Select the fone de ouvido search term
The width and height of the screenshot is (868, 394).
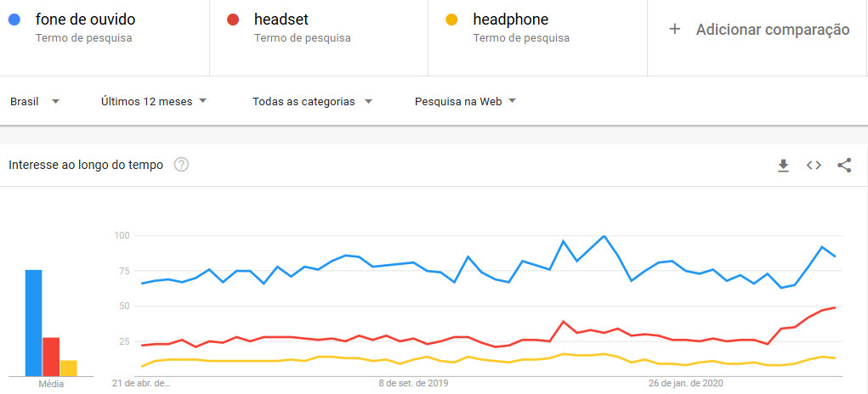pos(85,20)
